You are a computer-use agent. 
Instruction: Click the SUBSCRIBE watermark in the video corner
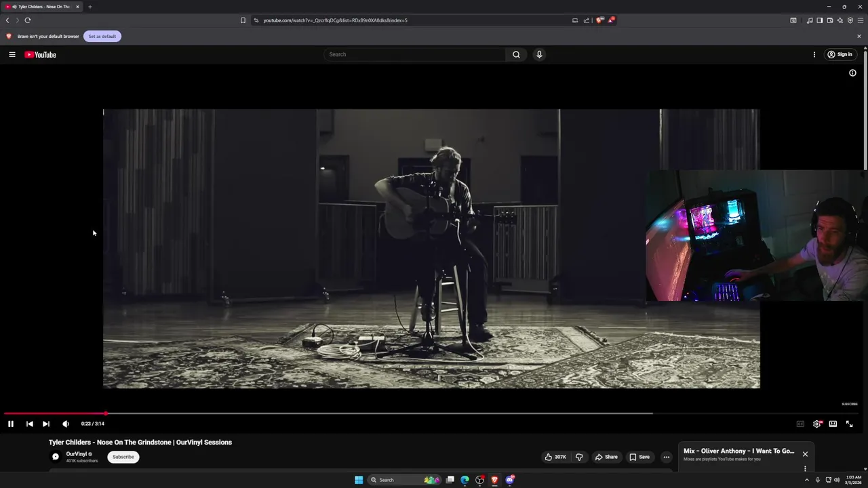[x=850, y=404]
